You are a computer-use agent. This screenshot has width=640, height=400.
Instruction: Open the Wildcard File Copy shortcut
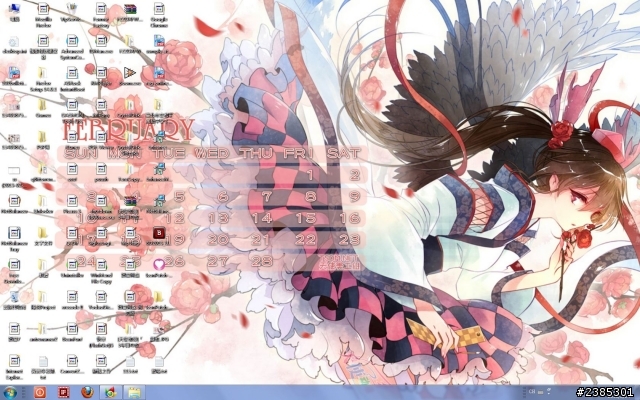click(101, 271)
